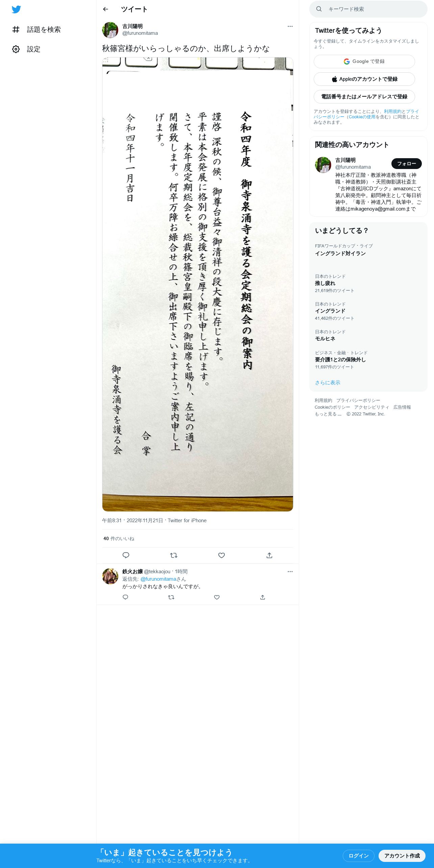Click the キーワード検索 search field
The image size is (434, 868).
point(368,9)
